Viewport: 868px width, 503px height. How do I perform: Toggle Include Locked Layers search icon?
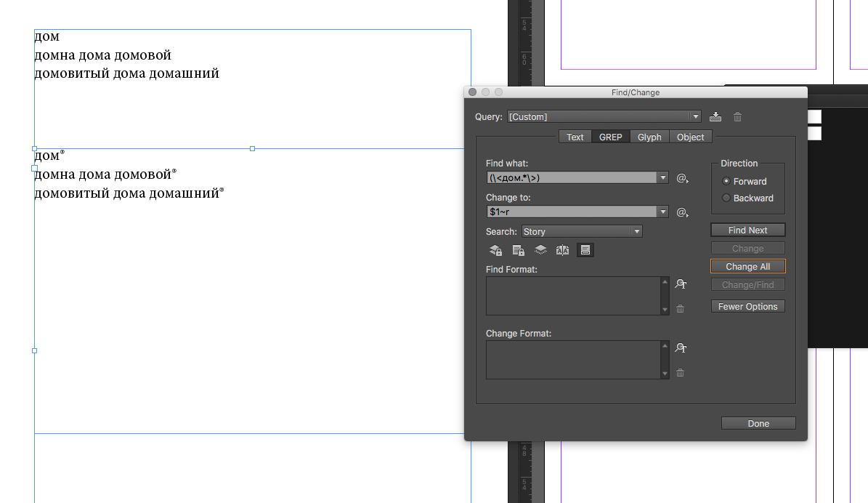coord(495,250)
